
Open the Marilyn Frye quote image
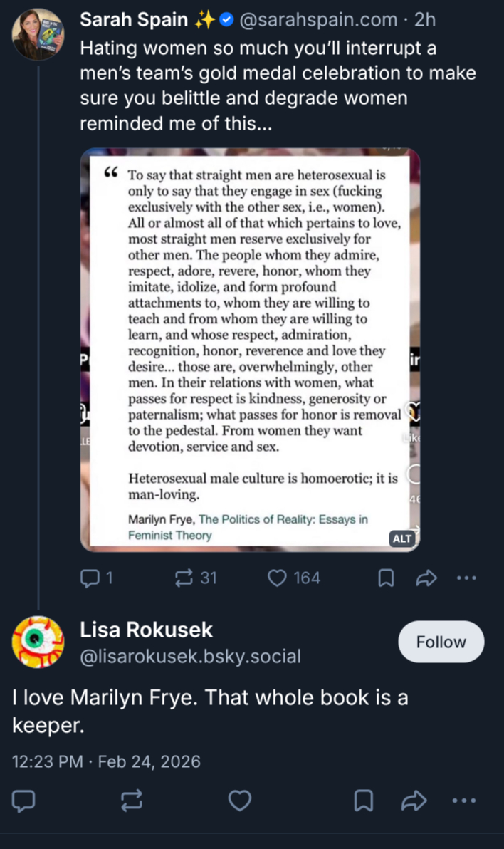click(249, 349)
